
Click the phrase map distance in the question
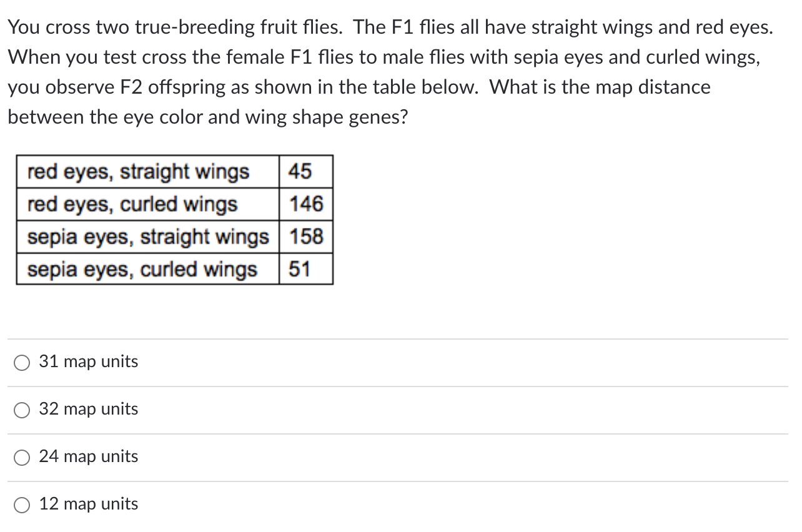(653, 87)
